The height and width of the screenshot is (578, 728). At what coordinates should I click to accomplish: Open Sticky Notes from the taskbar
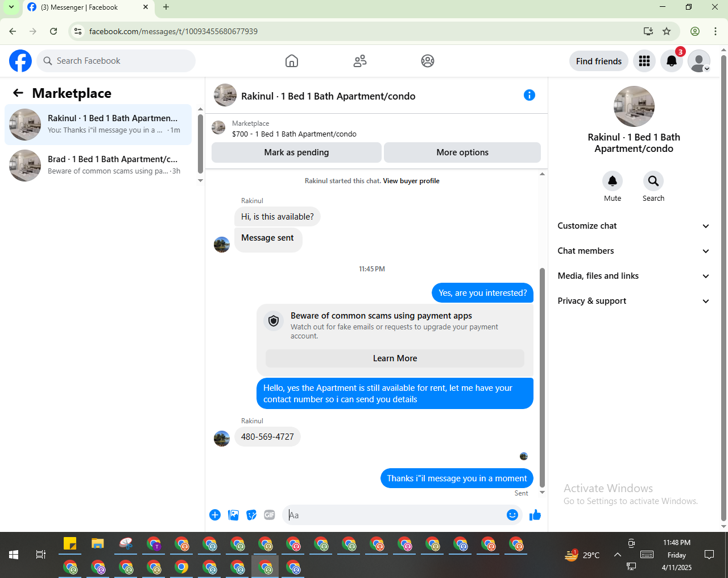70,544
